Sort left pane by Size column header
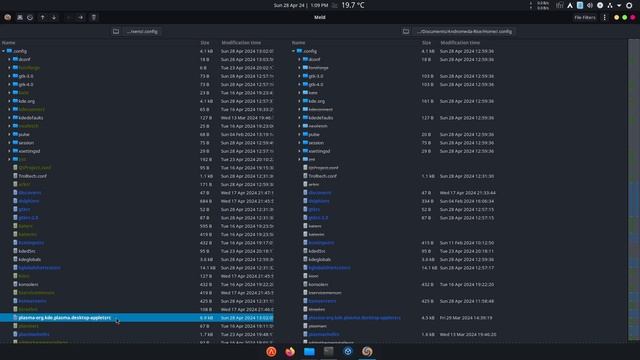The image size is (640, 360). click(x=204, y=42)
